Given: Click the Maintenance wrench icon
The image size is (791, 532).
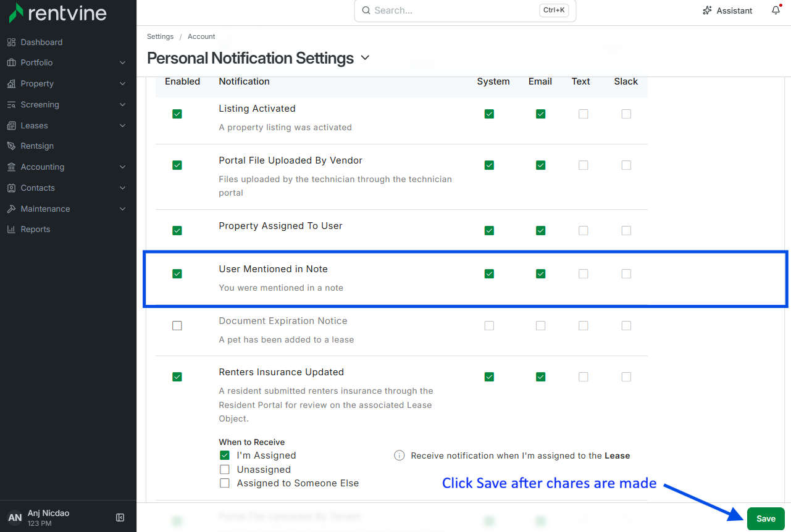Looking at the screenshot, I should click(x=11, y=209).
